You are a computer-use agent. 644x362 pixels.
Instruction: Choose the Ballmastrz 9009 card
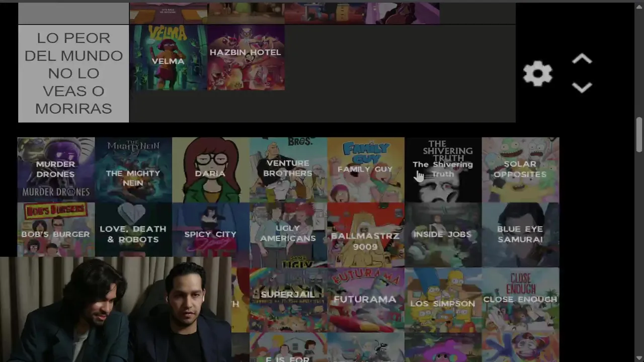click(365, 235)
